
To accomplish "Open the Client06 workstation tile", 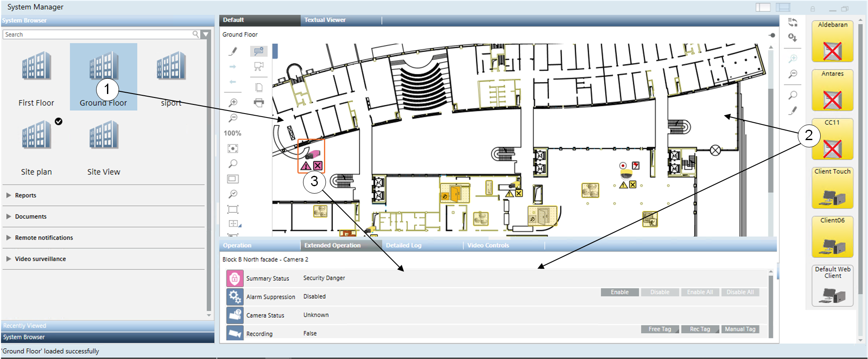I will 832,237.
